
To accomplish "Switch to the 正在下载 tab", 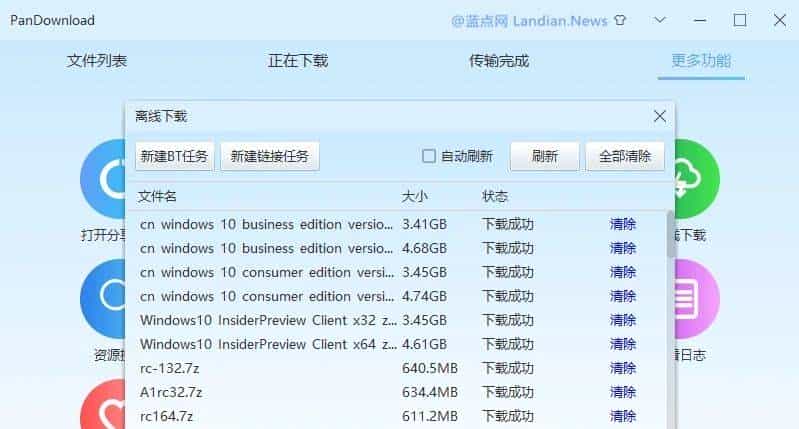I will (x=298, y=61).
